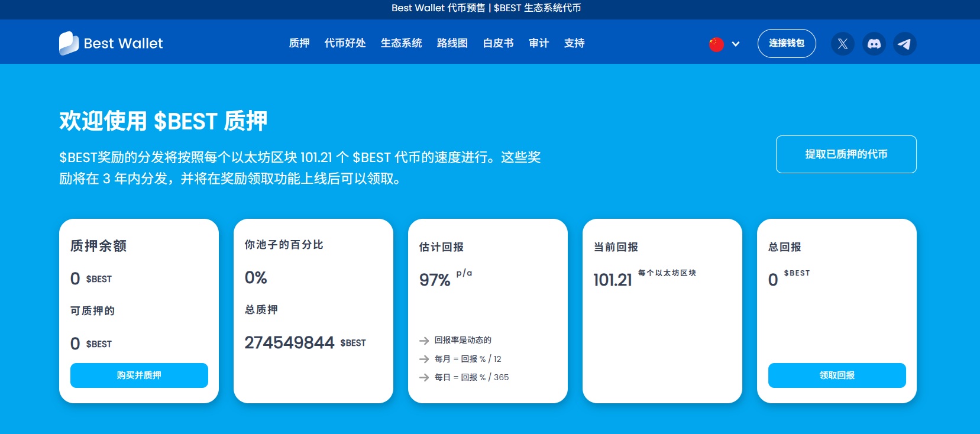
Task: Open the Telegram channel icon
Action: 904,44
